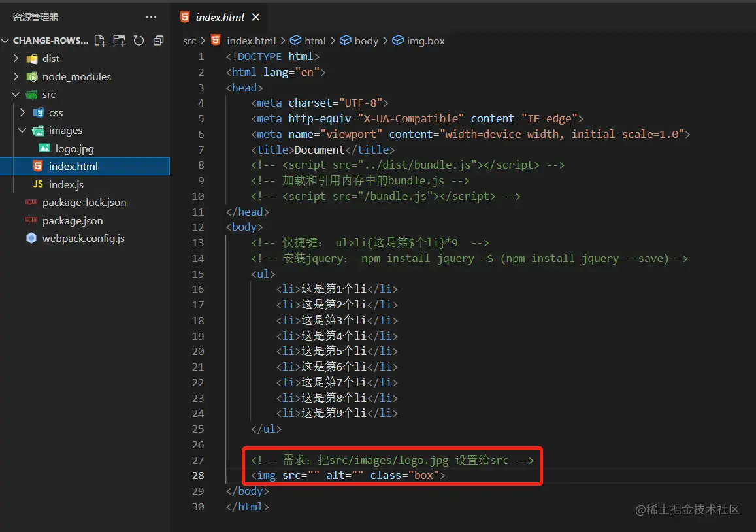Click line number 28 in the gutter
The width and height of the screenshot is (756, 532).
click(198, 476)
